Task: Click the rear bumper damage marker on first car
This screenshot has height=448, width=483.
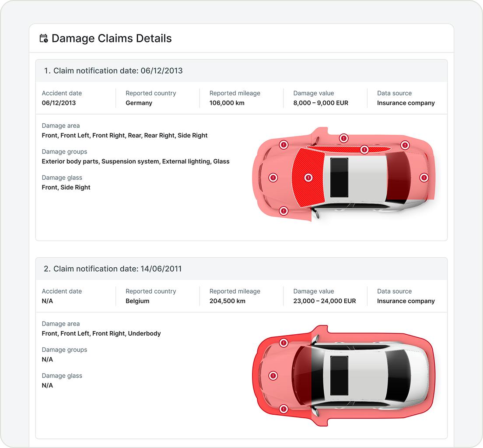Action: [x=423, y=178]
